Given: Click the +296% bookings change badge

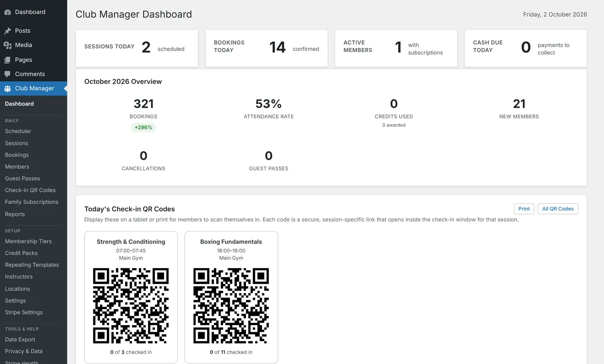Looking at the screenshot, I should pyautogui.click(x=144, y=128).
